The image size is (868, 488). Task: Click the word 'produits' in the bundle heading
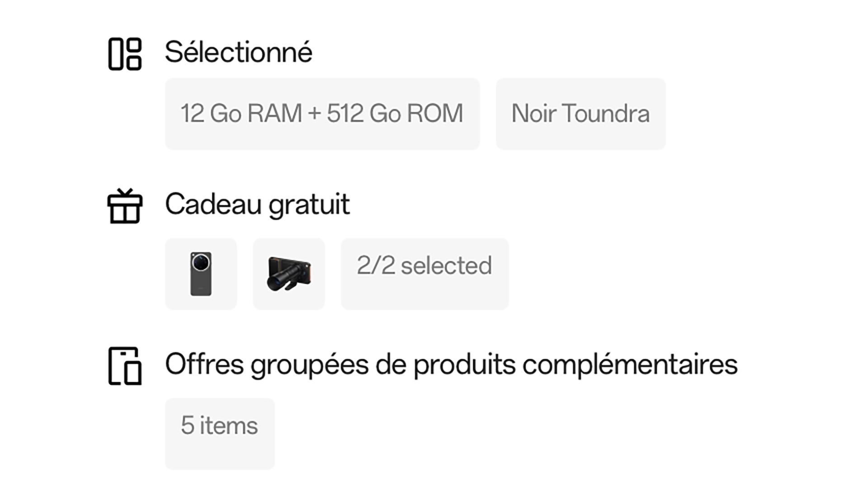click(464, 365)
